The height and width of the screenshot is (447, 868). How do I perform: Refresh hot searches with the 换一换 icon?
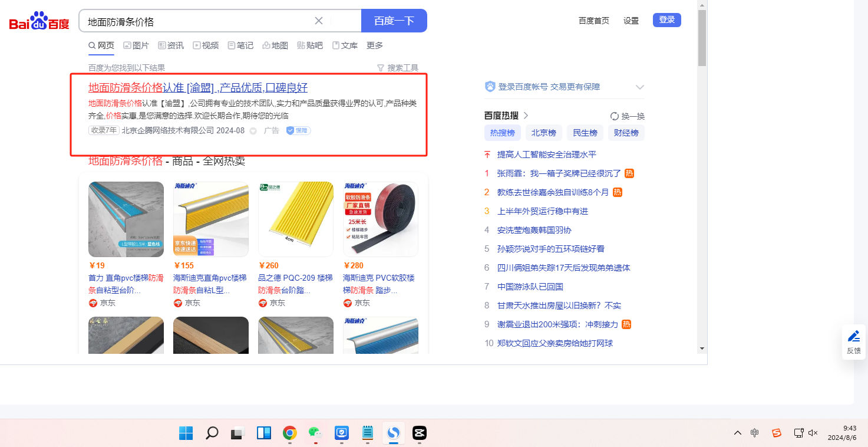click(615, 116)
